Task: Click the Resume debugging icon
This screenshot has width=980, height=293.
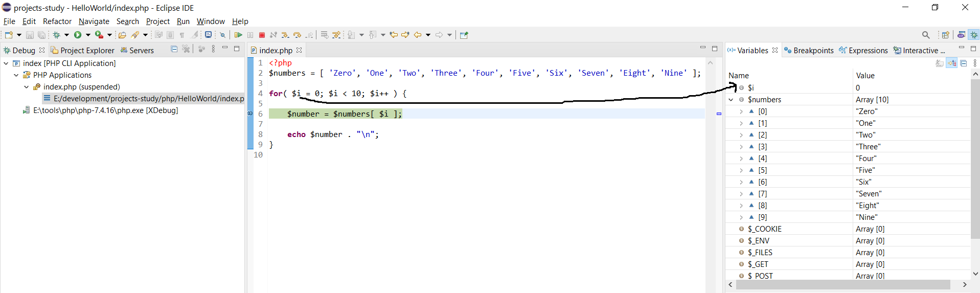Action: click(x=238, y=35)
